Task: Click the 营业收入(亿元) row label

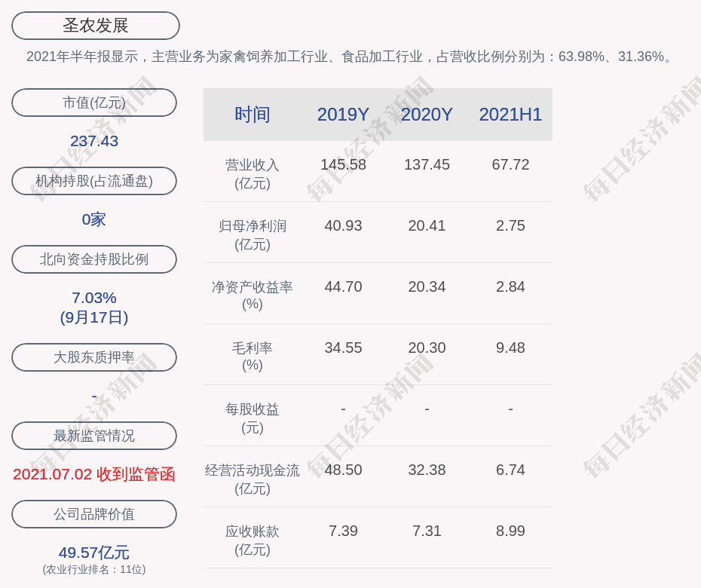Action: click(253, 174)
